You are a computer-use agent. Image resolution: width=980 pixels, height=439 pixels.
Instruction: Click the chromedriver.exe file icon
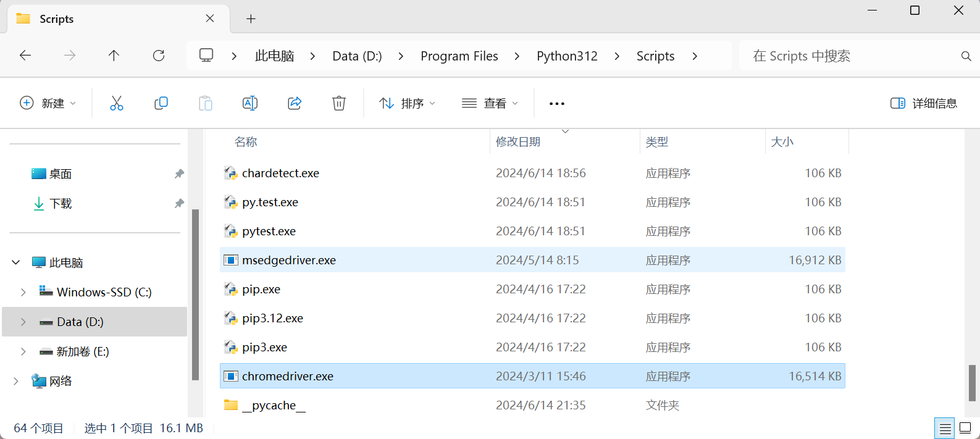tap(230, 376)
